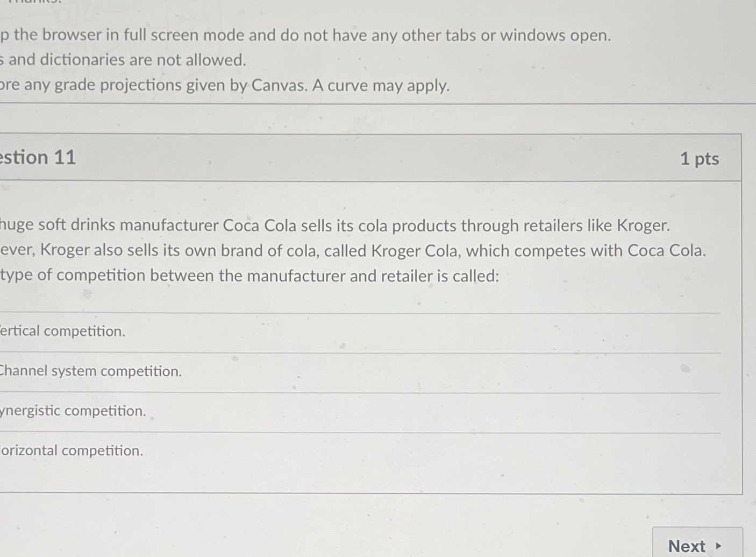Click inside the quiz question text area
Image resolution: width=756 pixels, height=557 pixels.
(x=323, y=250)
